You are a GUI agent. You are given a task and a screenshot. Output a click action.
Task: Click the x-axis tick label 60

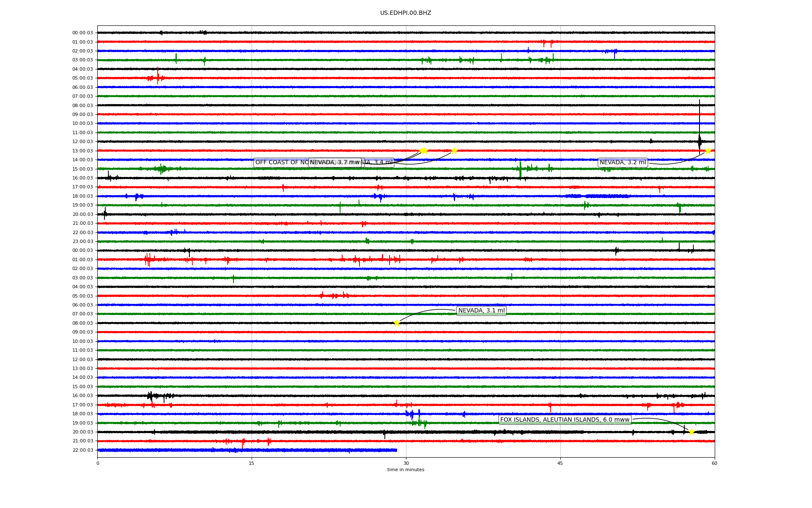coord(714,463)
